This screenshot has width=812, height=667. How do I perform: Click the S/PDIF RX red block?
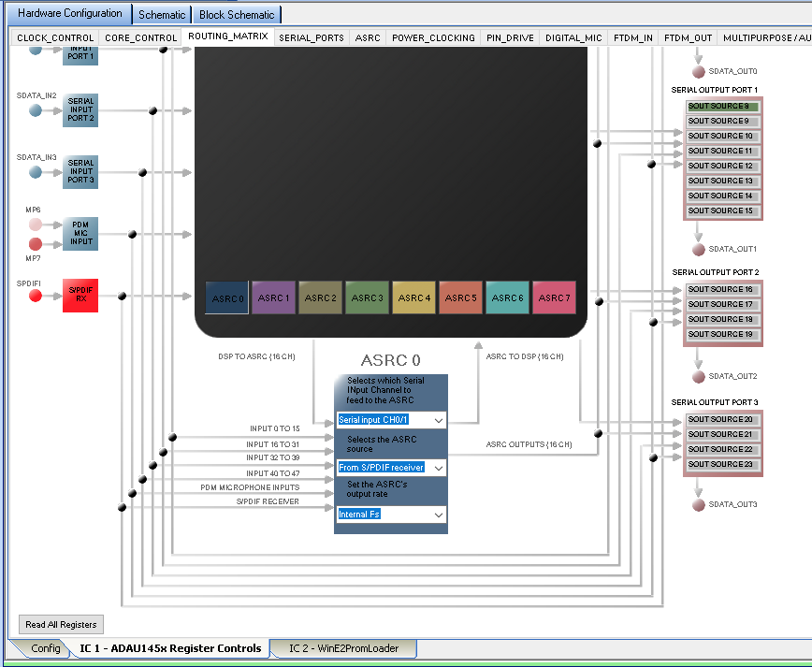(x=80, y=296)
